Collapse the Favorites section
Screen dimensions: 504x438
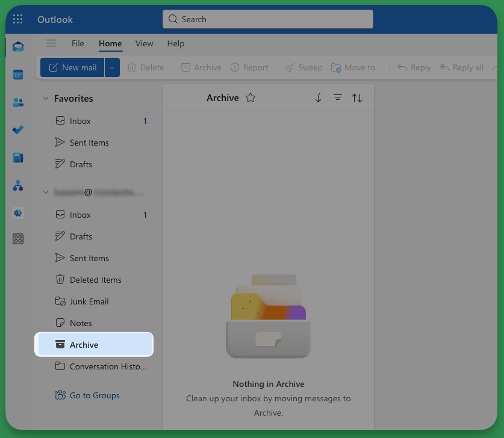pyautogui.click(x=46, y=99)
